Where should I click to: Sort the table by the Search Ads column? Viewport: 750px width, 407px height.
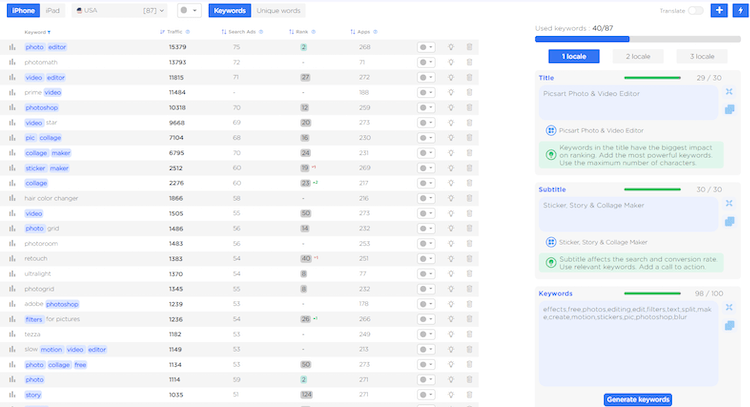[242, 32]
